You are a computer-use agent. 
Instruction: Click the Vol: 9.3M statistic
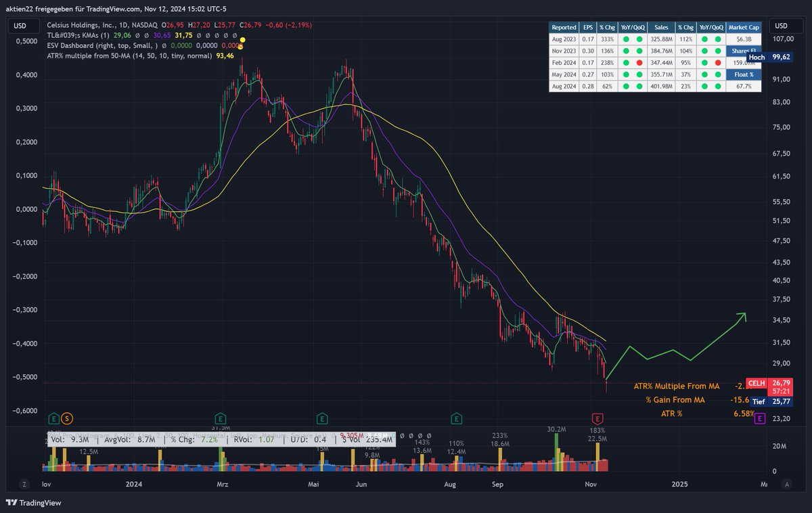[x=70, y=439]
